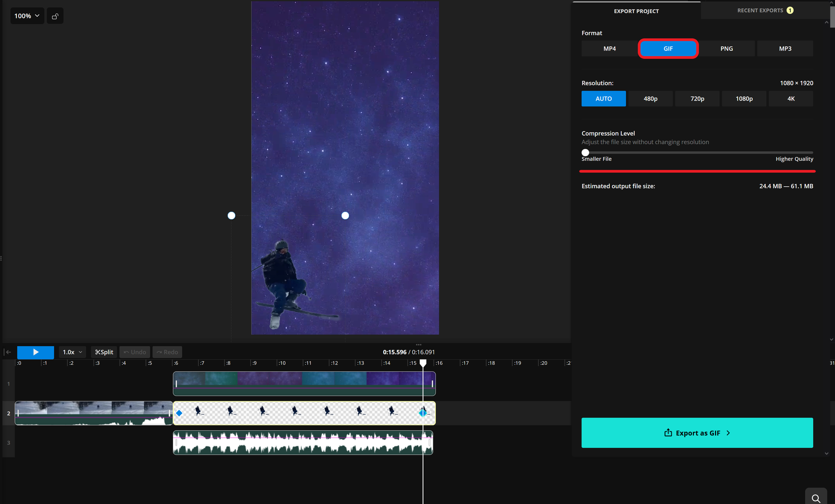835x504 pixels.
Task: Select MP4 export format
Action: click(609, 48)
